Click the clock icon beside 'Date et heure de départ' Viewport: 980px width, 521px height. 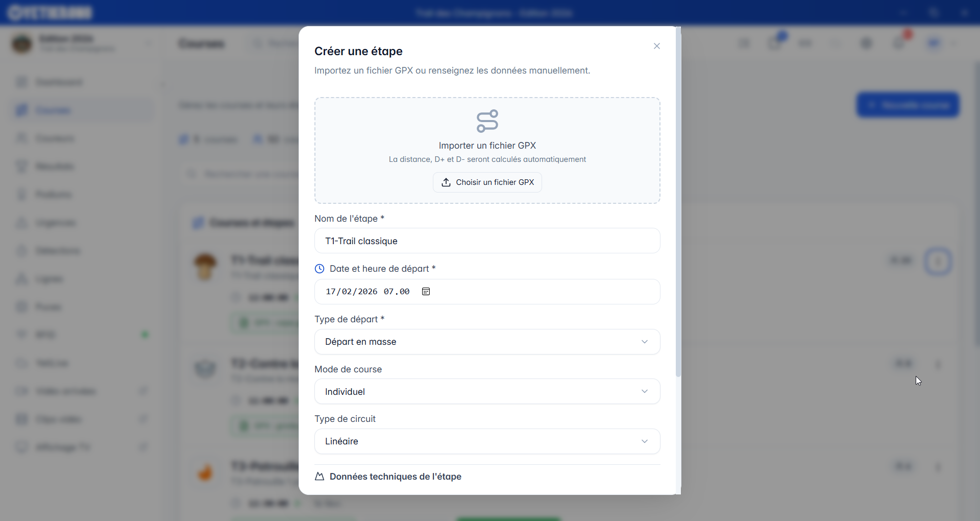[x=320, y=269]
